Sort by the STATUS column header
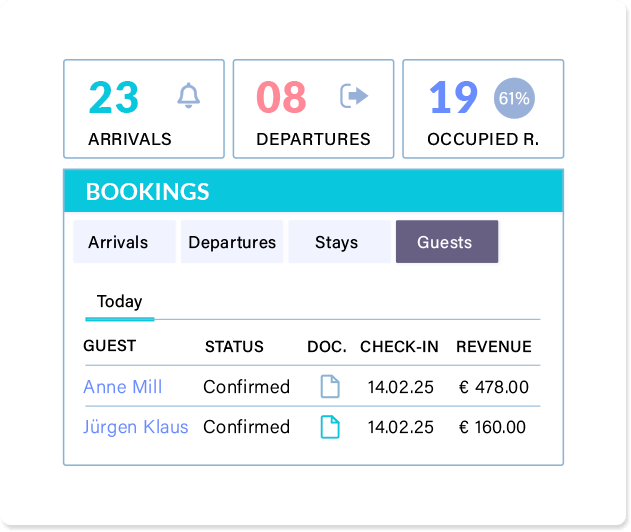The image size is (631, 532). pyautogui.click(x=234, y=346)
